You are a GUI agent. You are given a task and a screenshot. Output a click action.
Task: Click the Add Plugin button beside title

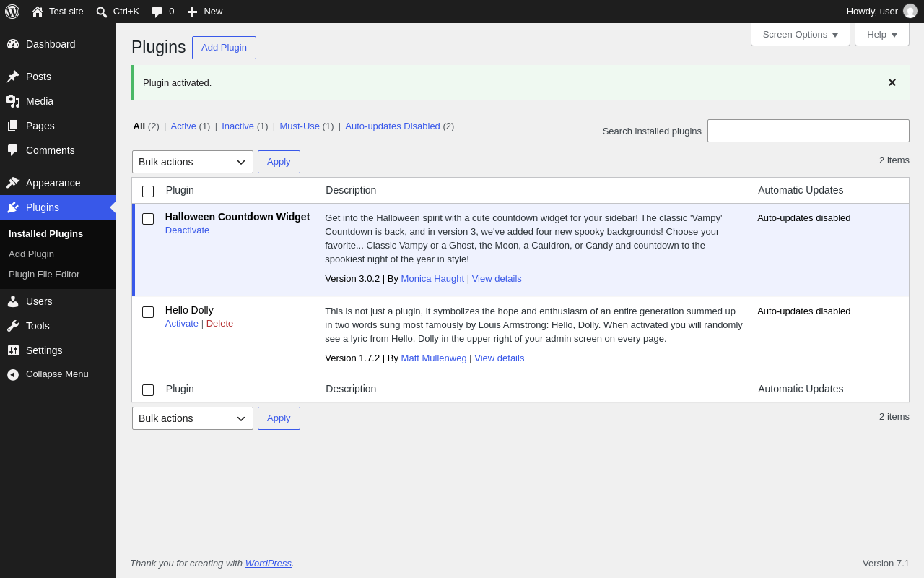(224, 48)
